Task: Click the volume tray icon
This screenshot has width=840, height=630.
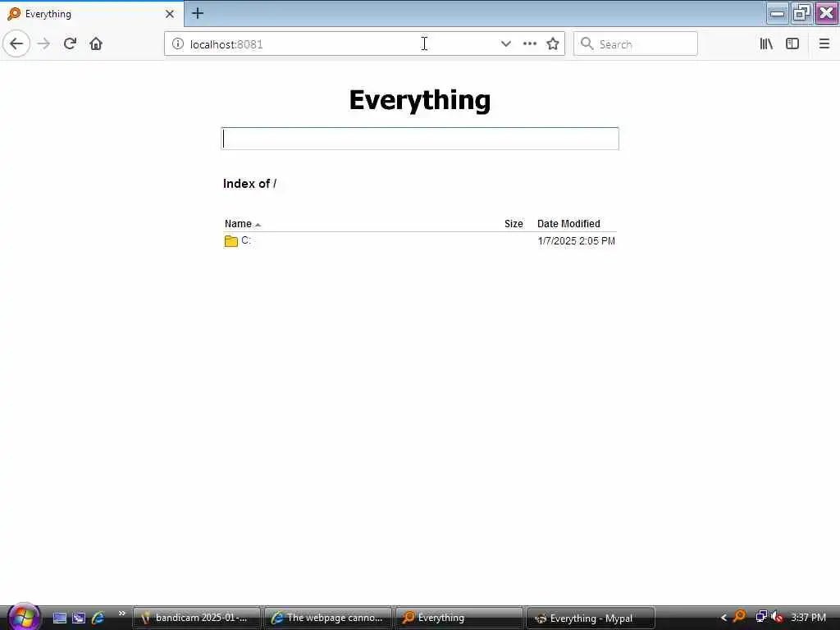Action: tap(778, 617)
